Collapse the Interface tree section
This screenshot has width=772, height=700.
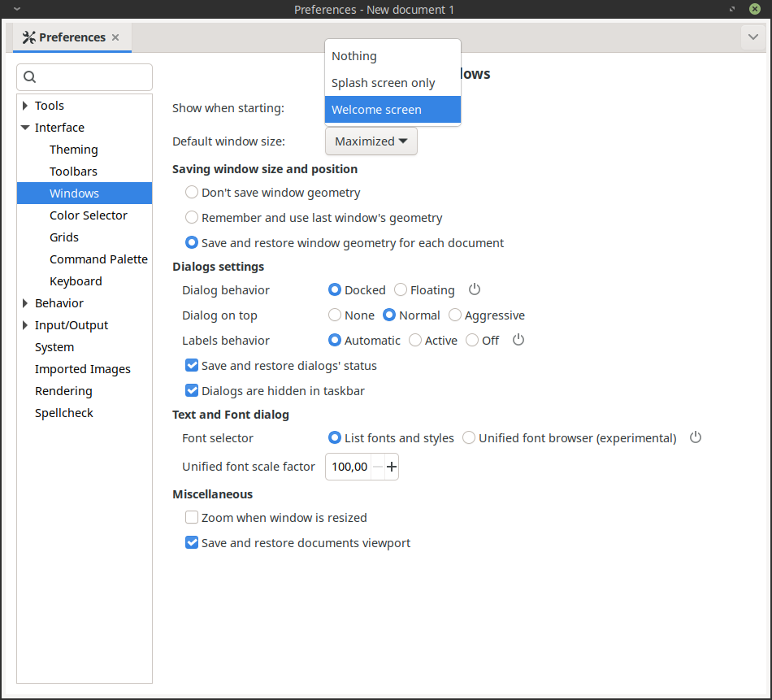(25, 128)
